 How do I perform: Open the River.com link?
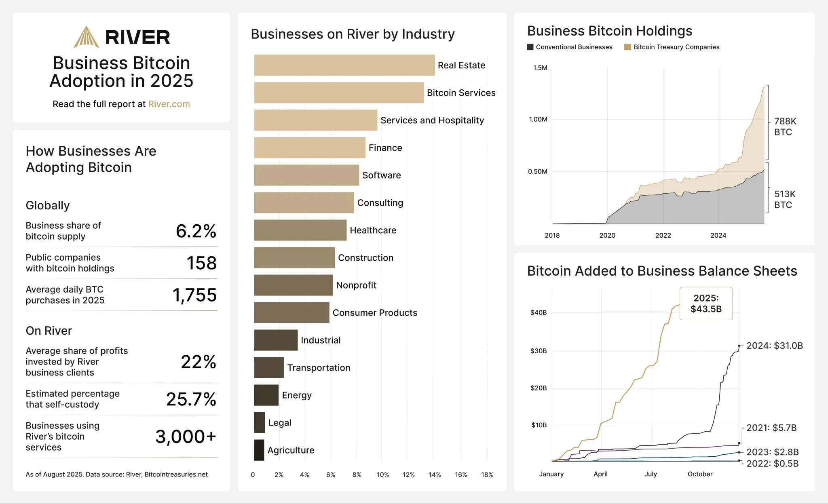pyautogui.click(x=169, y=104)
